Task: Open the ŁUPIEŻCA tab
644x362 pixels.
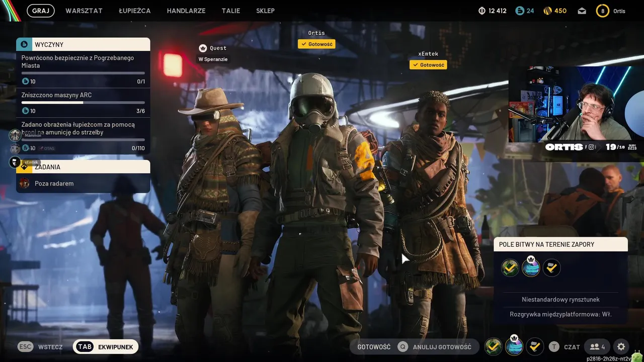Action: (x=135, y=11)
